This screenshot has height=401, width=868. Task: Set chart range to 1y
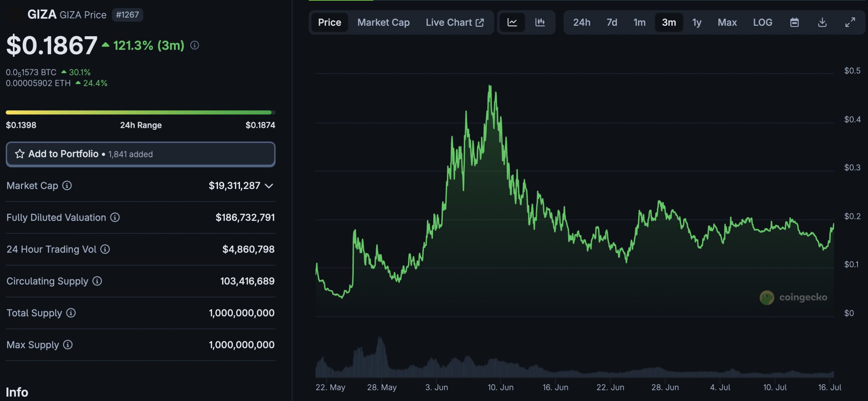[697, 22]
